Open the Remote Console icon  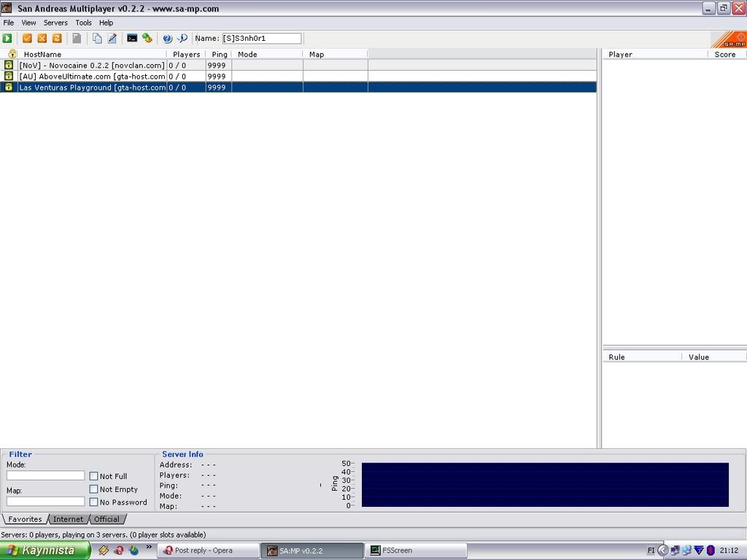[132, 39]
